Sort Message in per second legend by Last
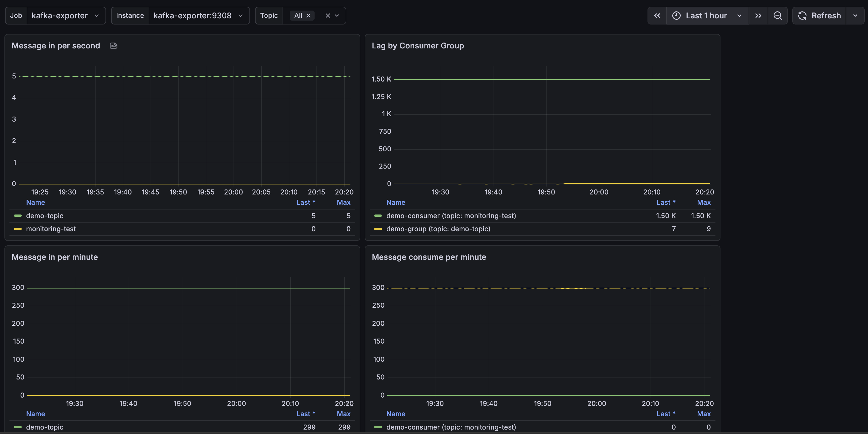This screenshot has width=868, height=434. pos(306,202)
